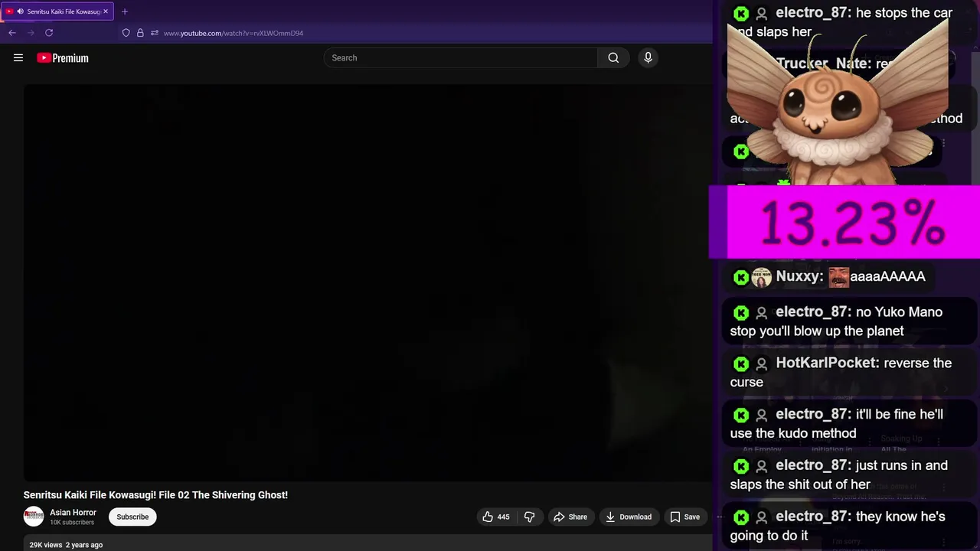Click Nuxxy's avatar in chat

pos(761,277)
